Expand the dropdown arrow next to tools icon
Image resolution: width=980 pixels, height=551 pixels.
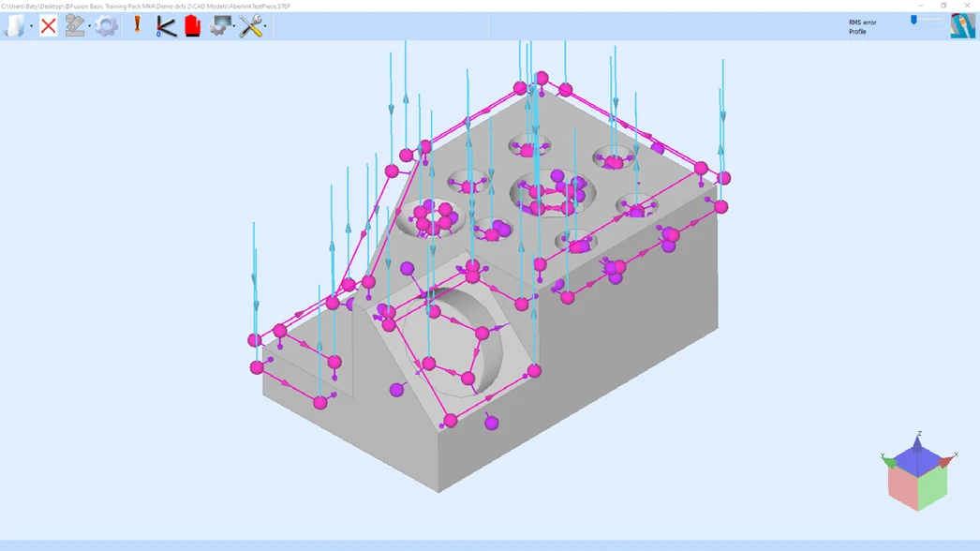pyautogui.click(x=266, y=26)
